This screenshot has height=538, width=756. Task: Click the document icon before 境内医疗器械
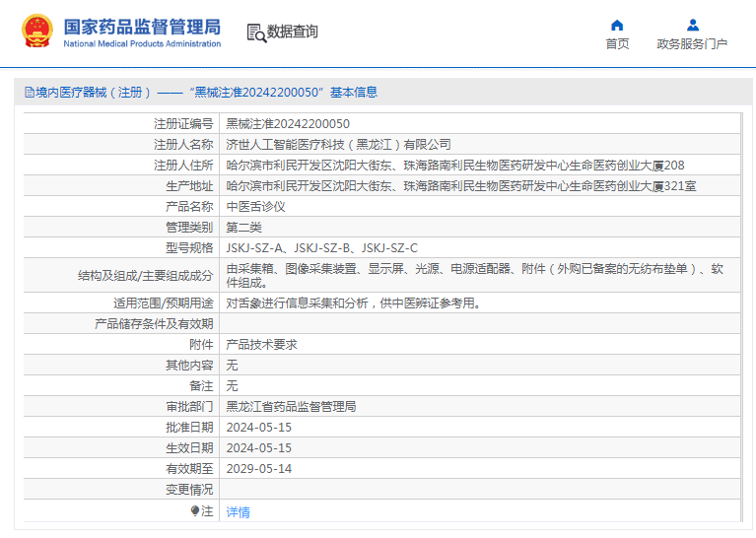(x=30, y=92)
